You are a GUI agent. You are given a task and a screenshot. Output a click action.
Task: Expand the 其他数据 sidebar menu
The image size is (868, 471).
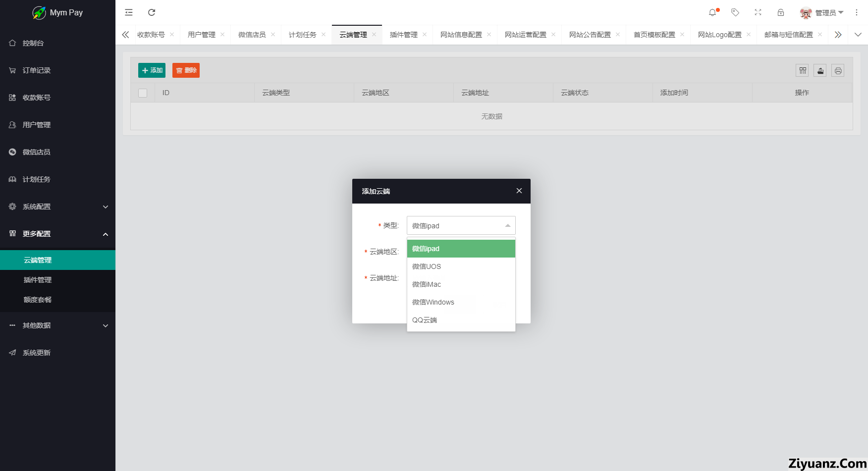point(57,325)
